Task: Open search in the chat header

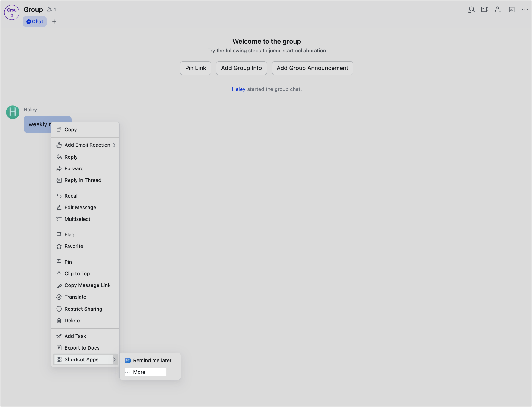Action: pos(471,10)
